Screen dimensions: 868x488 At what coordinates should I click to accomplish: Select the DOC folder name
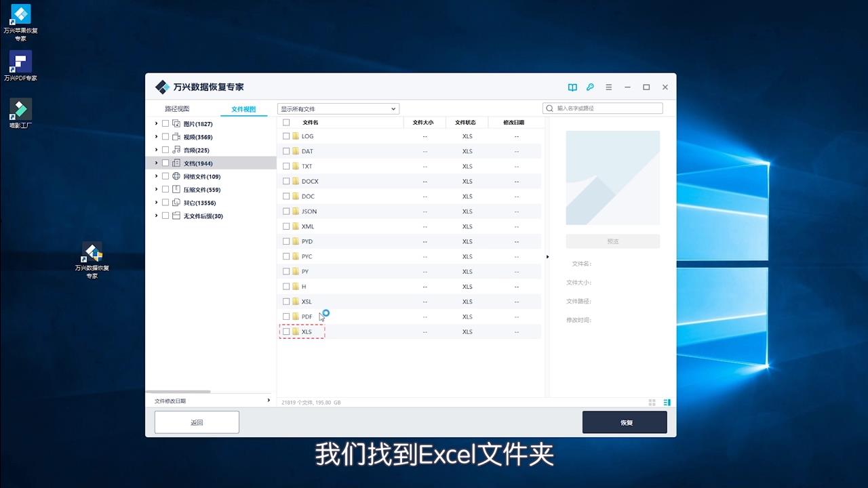pos(308,197)
